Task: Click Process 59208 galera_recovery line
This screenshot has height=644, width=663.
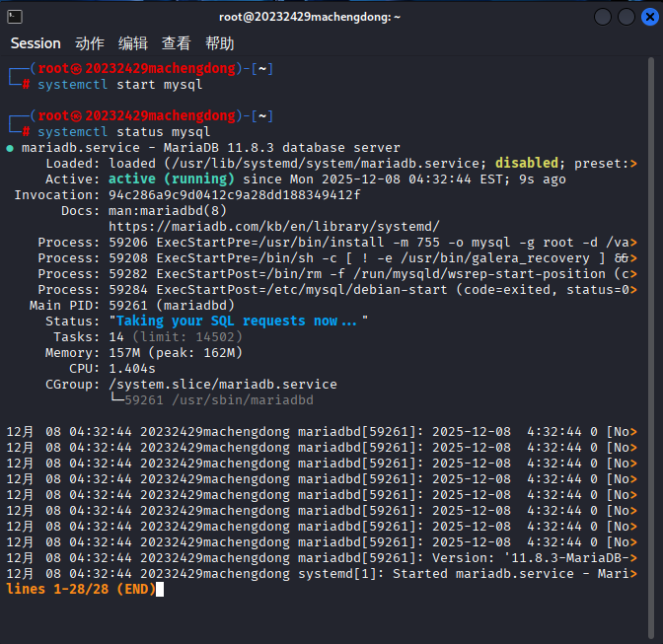Action: point(337,258)
